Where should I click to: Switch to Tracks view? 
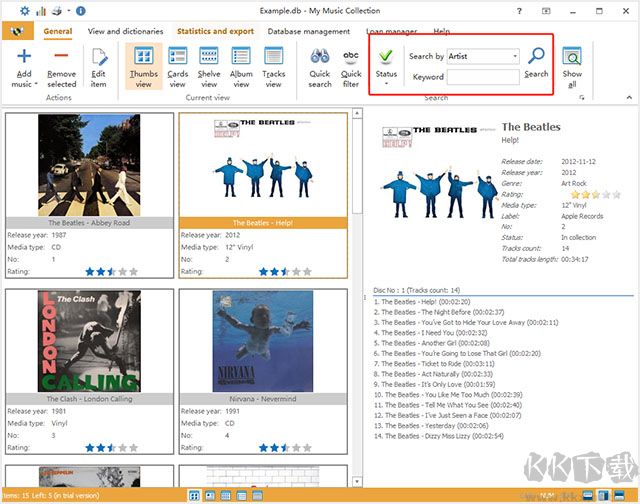point(273,66)
